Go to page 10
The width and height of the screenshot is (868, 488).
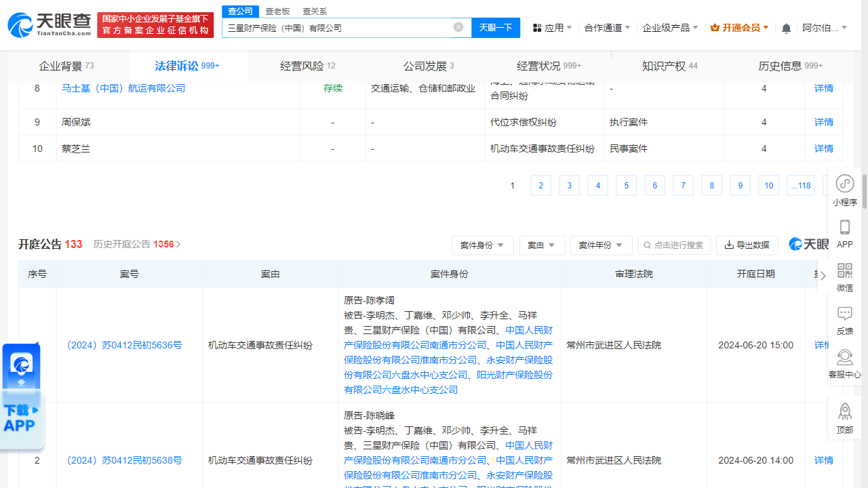[768, 186]
